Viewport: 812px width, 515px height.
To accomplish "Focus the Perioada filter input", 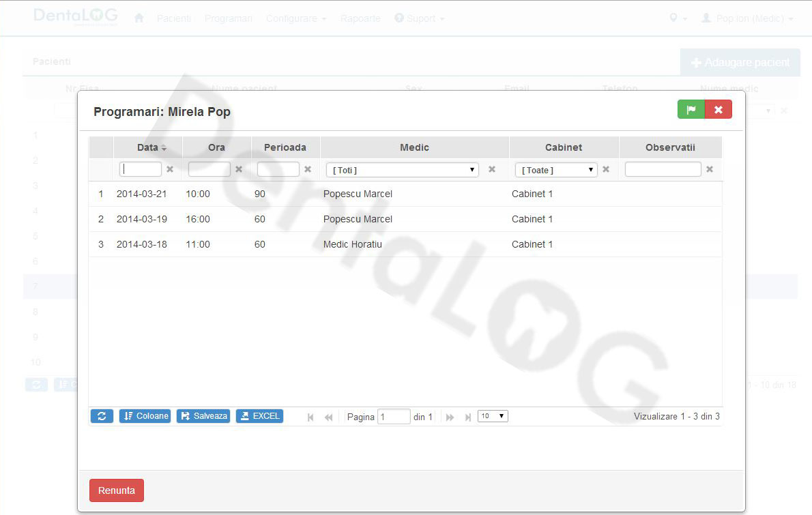I will point(278,169).
